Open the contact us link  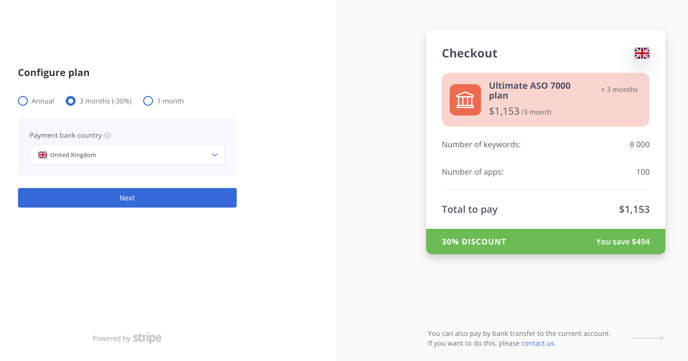coord(538,343)
